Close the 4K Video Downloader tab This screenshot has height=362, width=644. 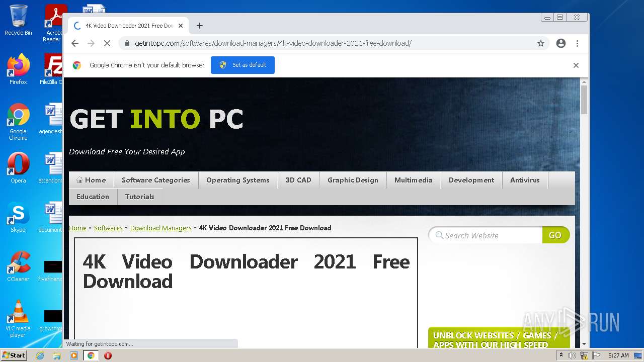181,26
